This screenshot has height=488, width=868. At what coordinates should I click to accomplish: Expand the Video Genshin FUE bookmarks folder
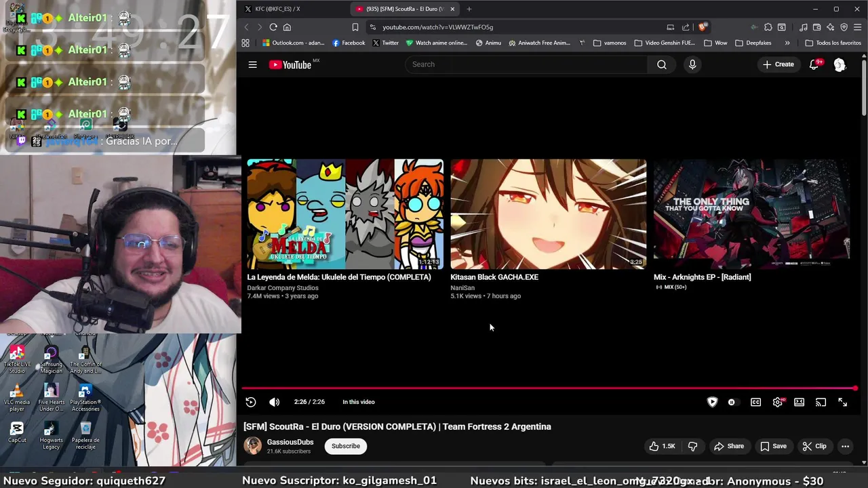(x=665, y=43)
